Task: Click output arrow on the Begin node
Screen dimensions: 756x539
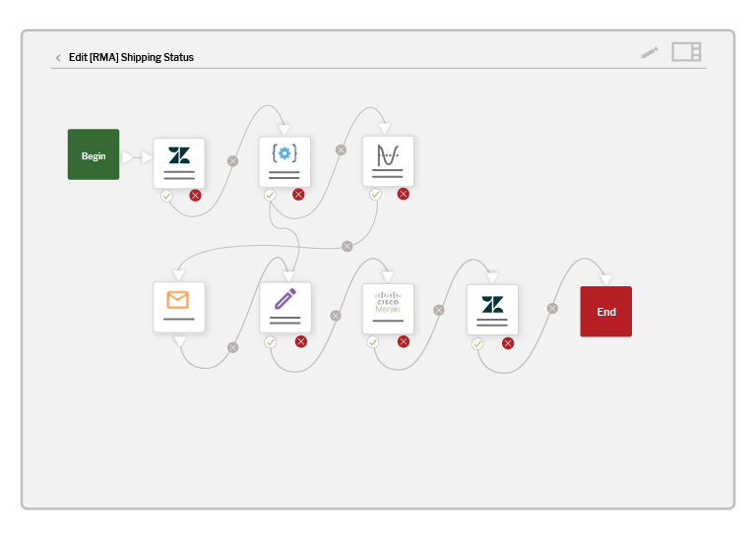Action: pyautogui.click(x=127, y=157)
